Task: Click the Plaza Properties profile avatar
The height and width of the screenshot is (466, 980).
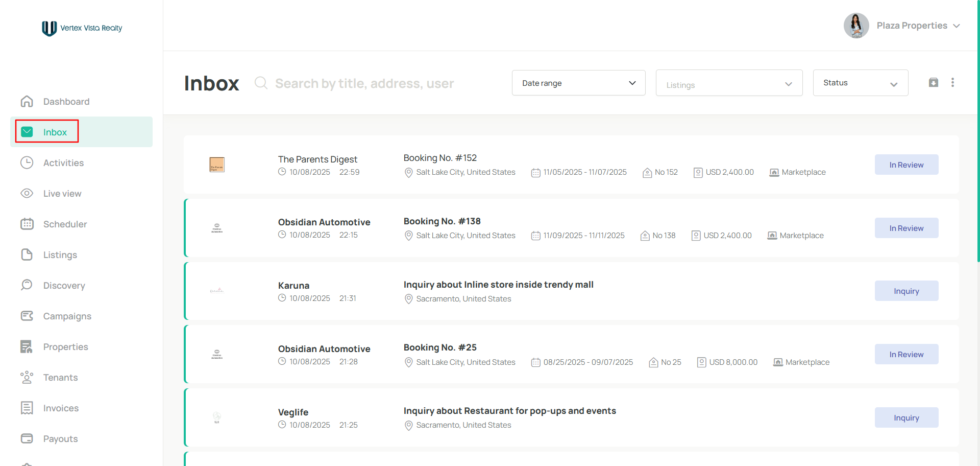Action: click(856, 26)
